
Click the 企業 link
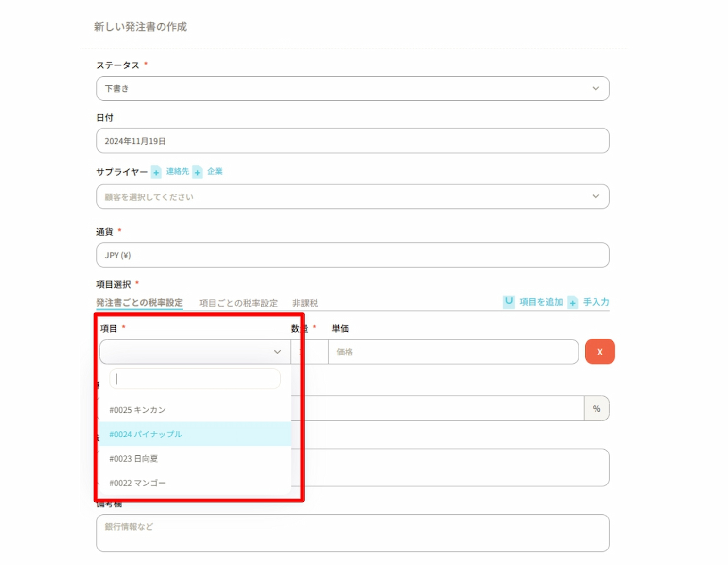215,171
